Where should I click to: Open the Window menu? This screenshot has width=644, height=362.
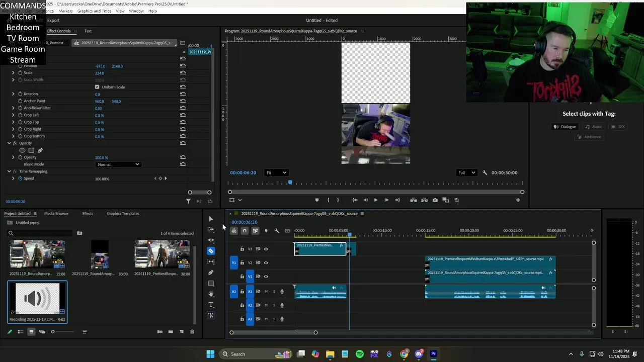136,11
